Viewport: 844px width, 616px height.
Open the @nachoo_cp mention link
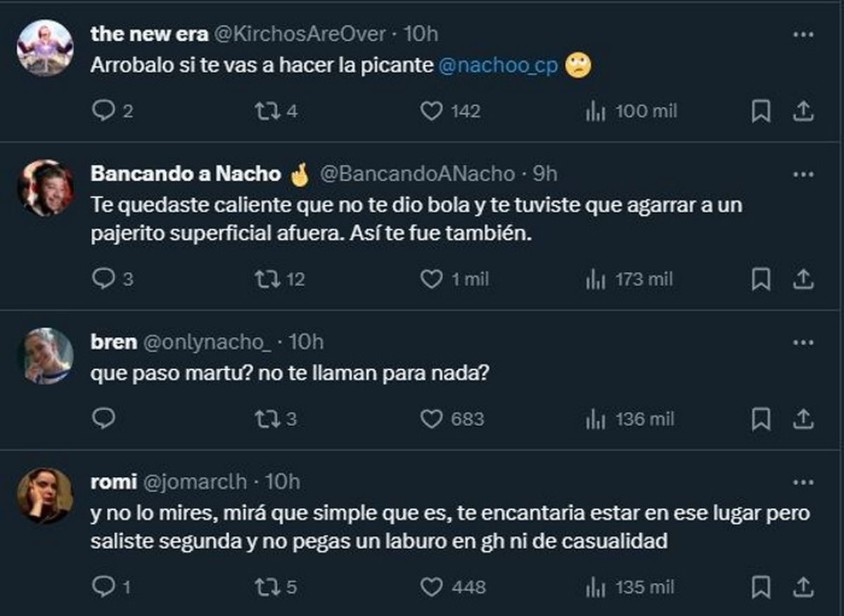498,66
